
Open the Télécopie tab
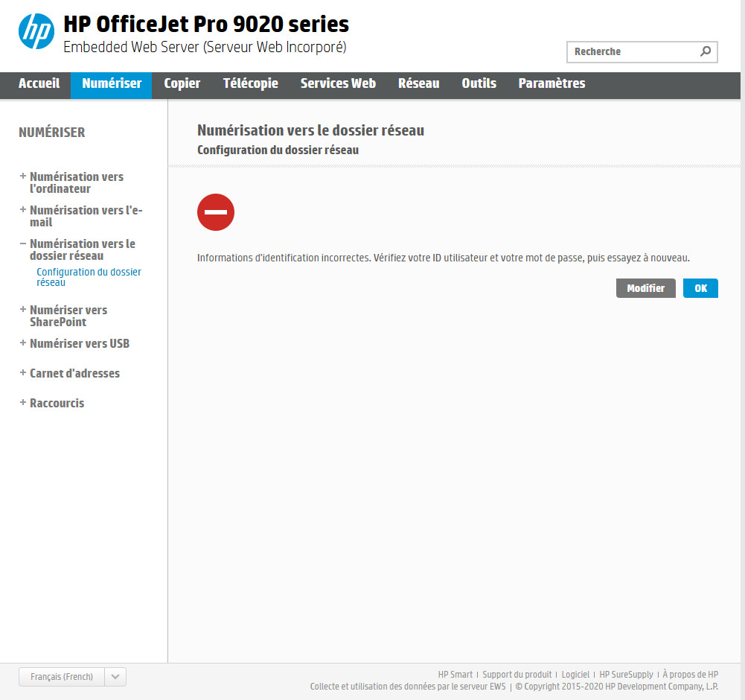(x=250, y=83)
